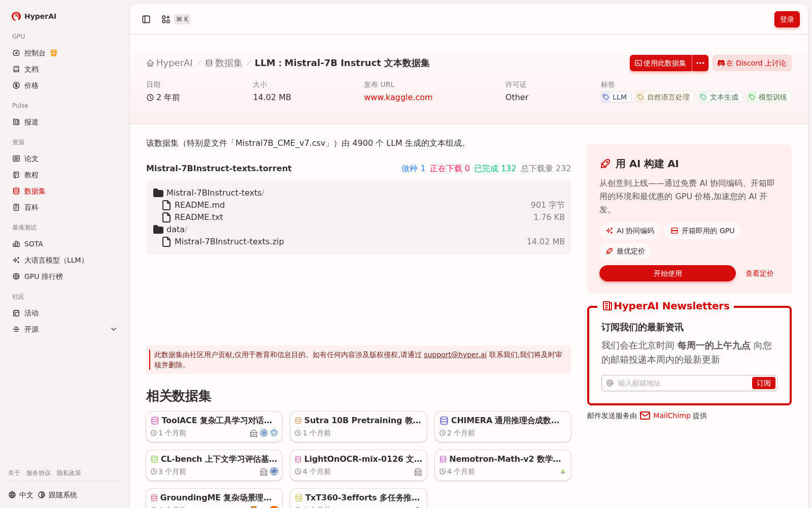Open the command palette grid icon
Screen dimensions: 812x508
click(x=166, y=19)
